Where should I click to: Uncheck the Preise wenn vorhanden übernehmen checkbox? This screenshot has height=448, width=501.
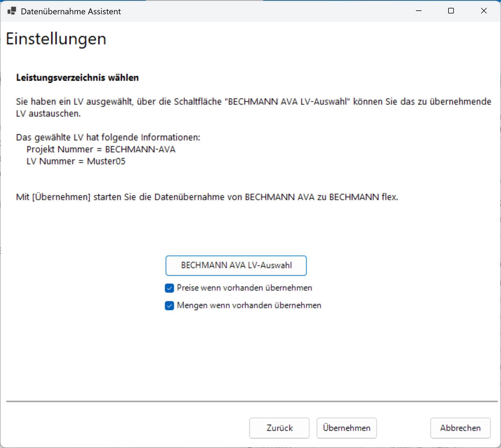(170, 288)
